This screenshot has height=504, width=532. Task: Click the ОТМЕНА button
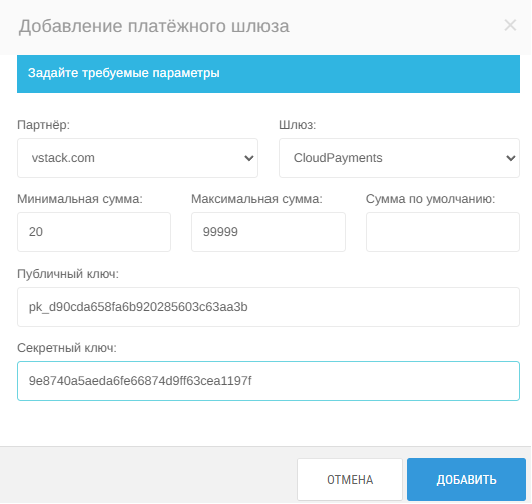pyautogui.click(x=350, y=480)
